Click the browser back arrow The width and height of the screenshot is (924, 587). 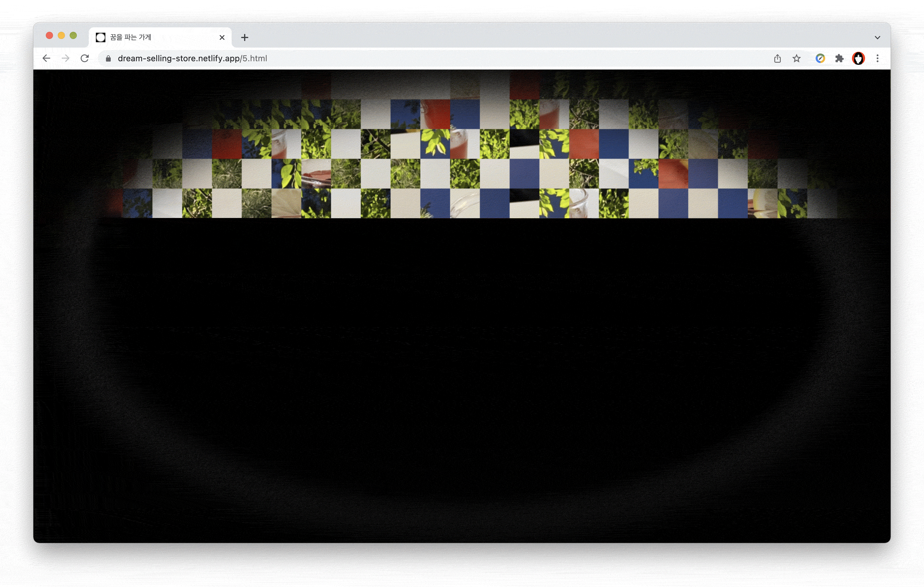tap(46, 58)
